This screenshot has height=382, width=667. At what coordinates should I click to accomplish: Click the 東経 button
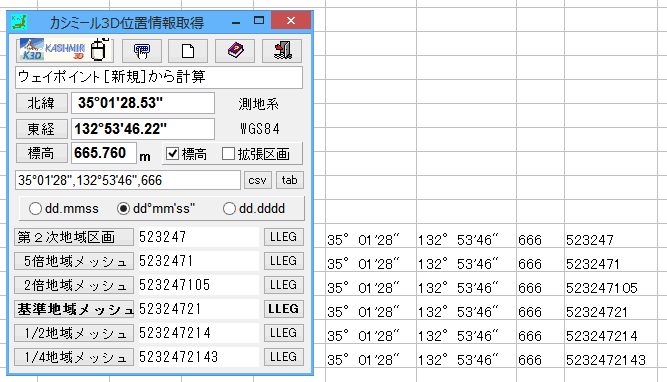coord(42,129)
